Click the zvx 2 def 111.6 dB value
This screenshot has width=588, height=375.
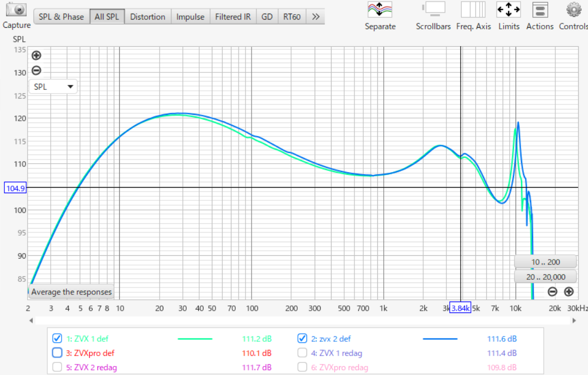pos(502,339)
